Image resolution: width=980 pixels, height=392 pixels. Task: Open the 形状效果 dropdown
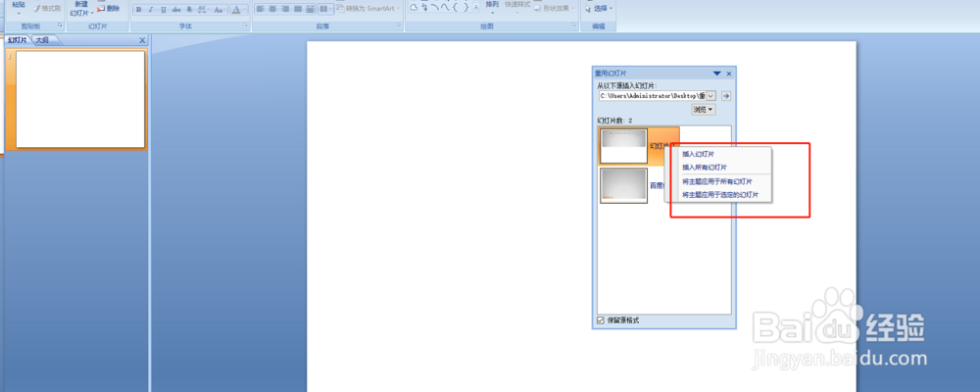click(555, 8)
